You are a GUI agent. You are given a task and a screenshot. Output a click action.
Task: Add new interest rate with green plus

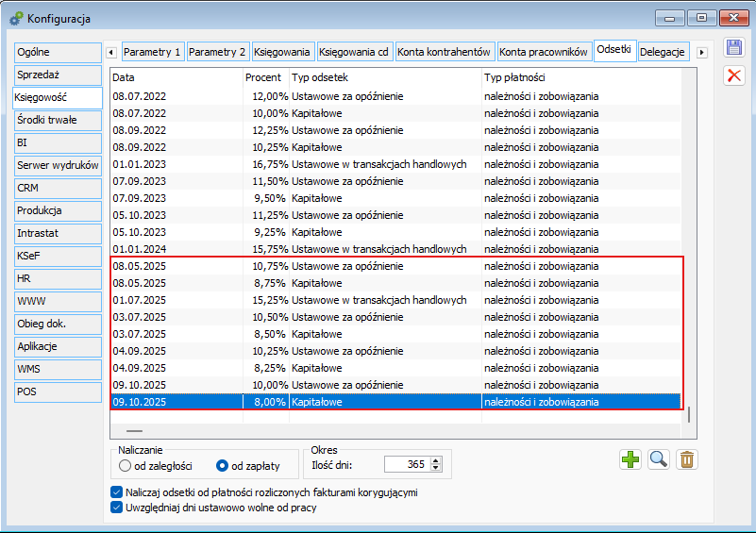(x=630, y=459)
